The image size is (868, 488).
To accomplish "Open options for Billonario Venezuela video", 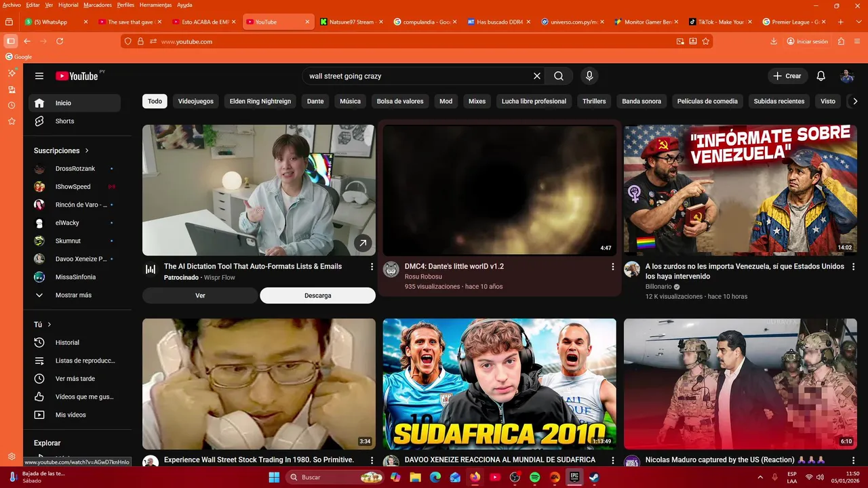I will tap(854, 267).
